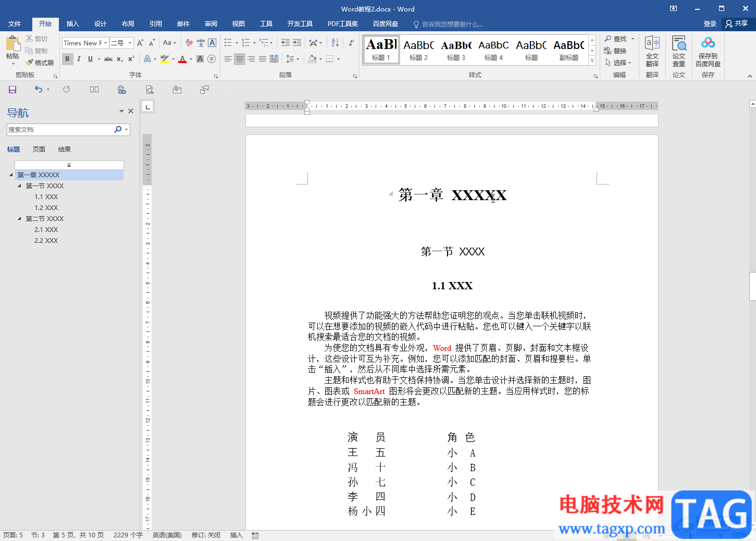
Task: Toggle strikethrough formatting
Action: pos(108,59)
